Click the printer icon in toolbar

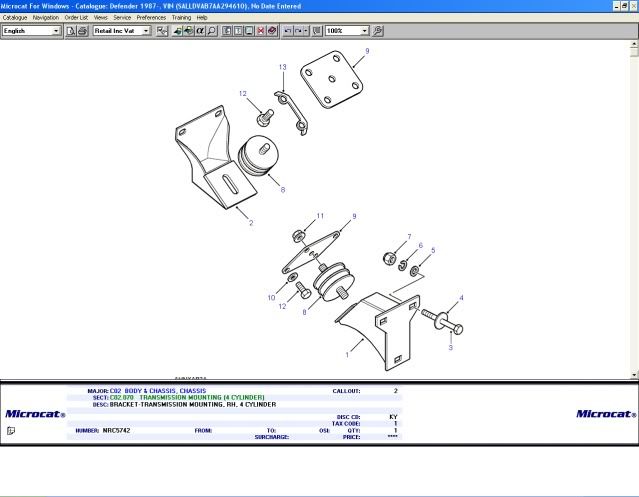click(x=82, y=31)
